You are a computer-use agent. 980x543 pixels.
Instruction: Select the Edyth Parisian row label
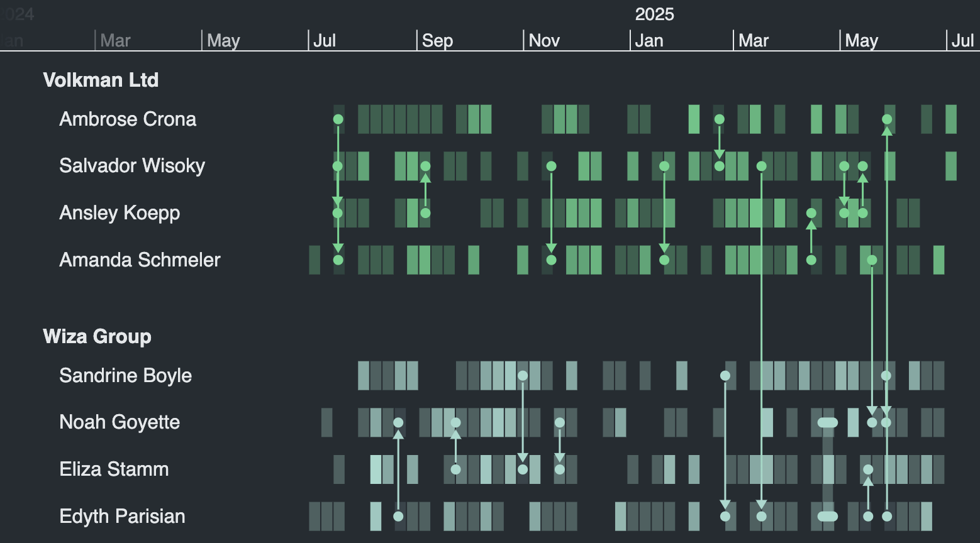click(122, 516)
